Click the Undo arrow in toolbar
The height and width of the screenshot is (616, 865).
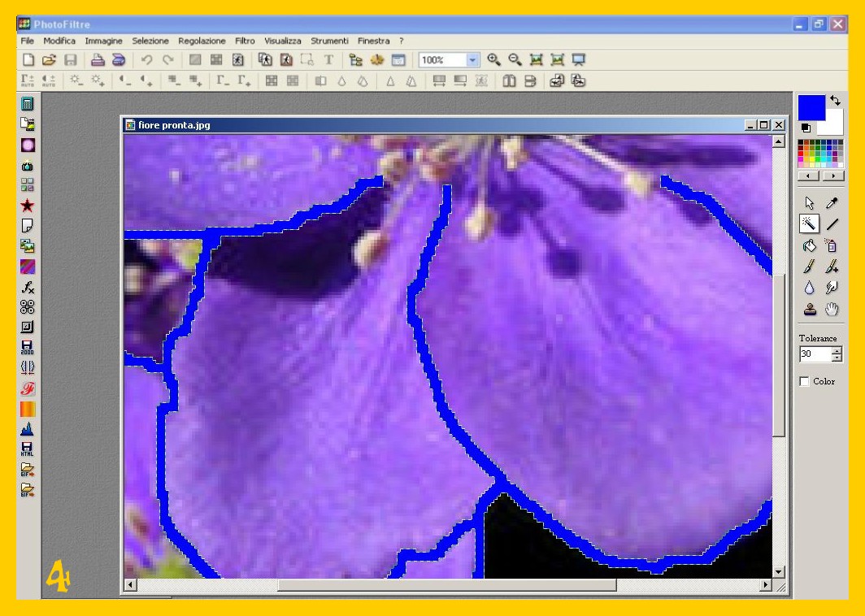point(147,59)
